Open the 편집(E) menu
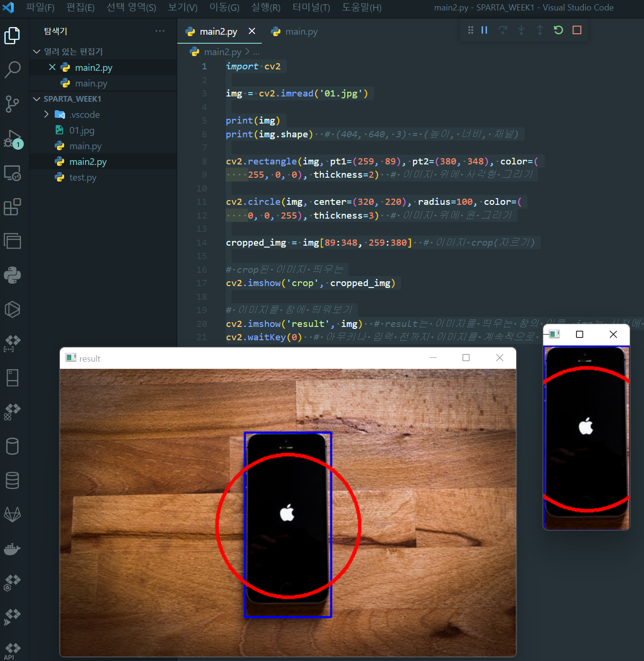 point(80,8)
